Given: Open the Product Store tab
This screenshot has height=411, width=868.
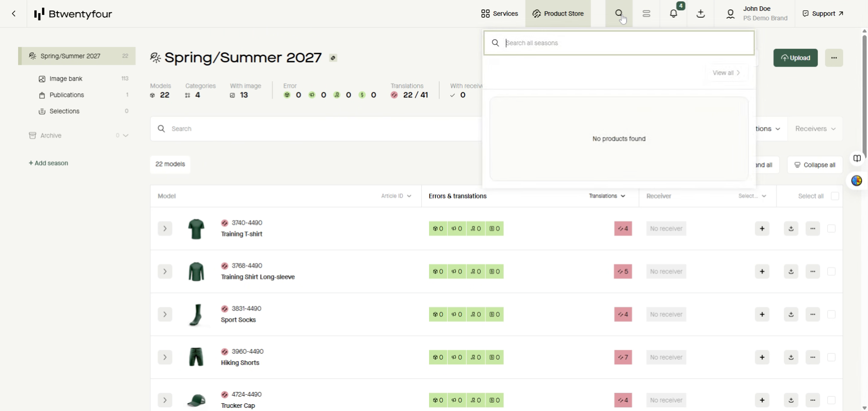Looking at the screenshot, I should 558,14.
